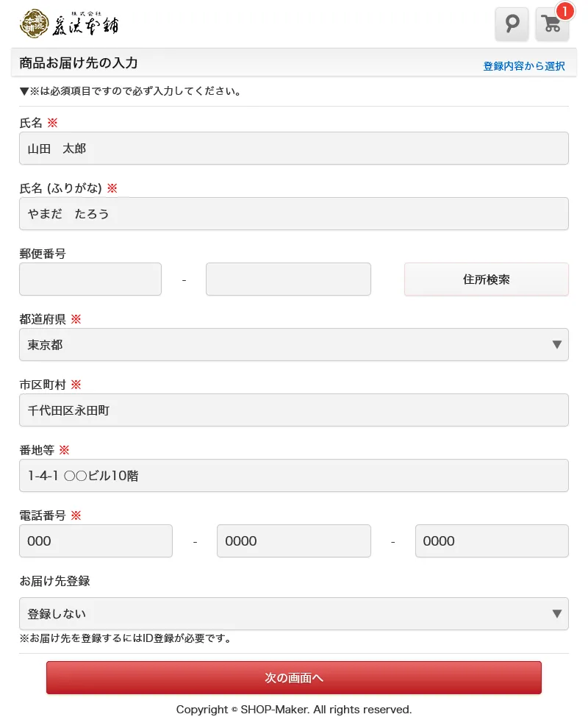588x717 pixels.
Task: Click the first 電話番号 phone field
Action: point(96,541)
